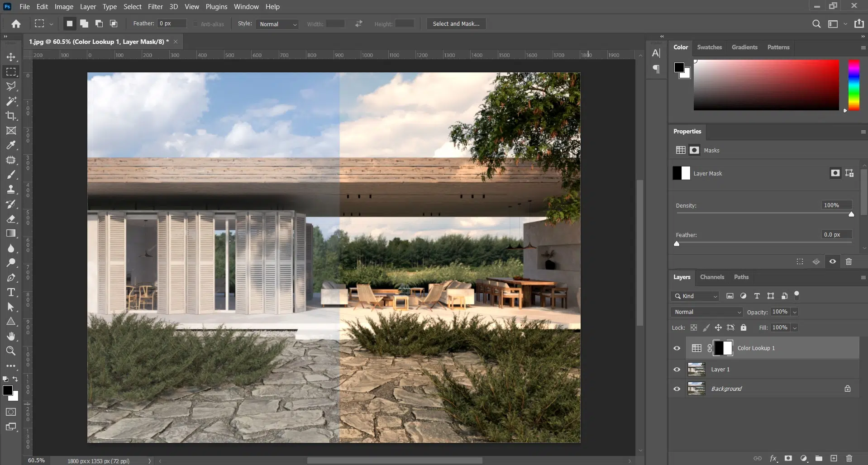The height and width of the screenshot is (465, 868).
Task: Hide the Layer 1 layer
Action: (x=677, y=370)
